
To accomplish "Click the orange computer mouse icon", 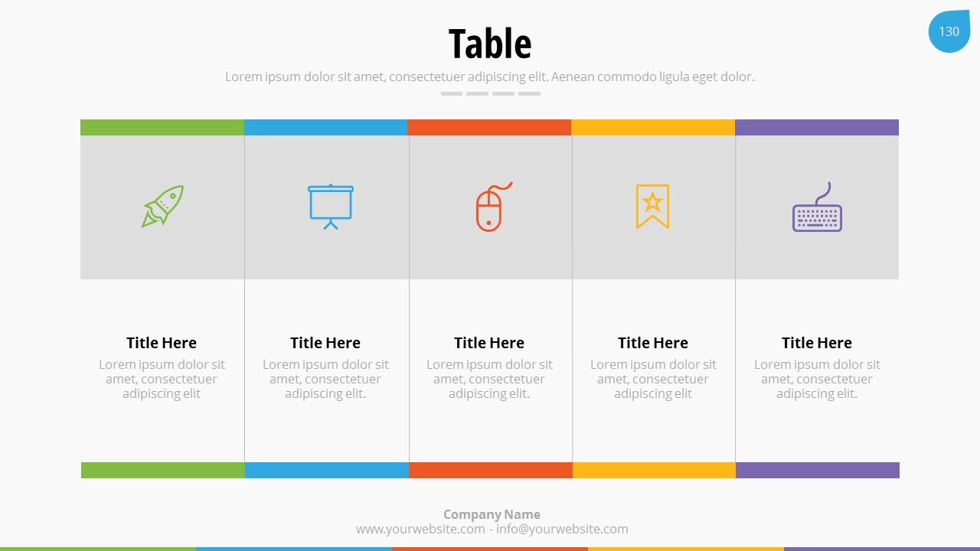I will [490, 207].
